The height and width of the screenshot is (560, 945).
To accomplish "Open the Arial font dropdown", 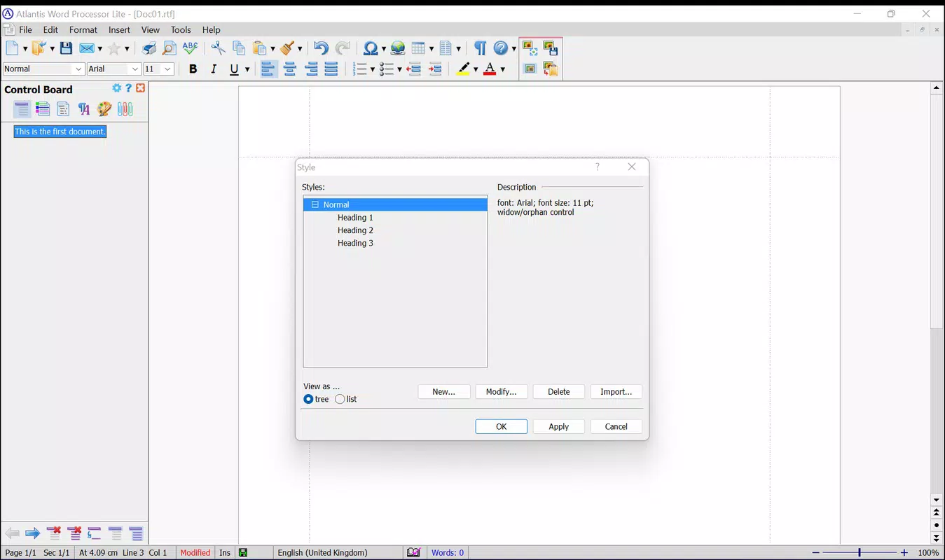I will 135,69.
